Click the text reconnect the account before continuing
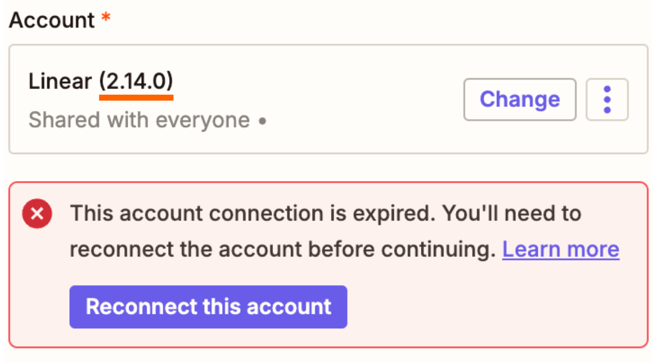The image size is (659, 363). tap(283, 250)
